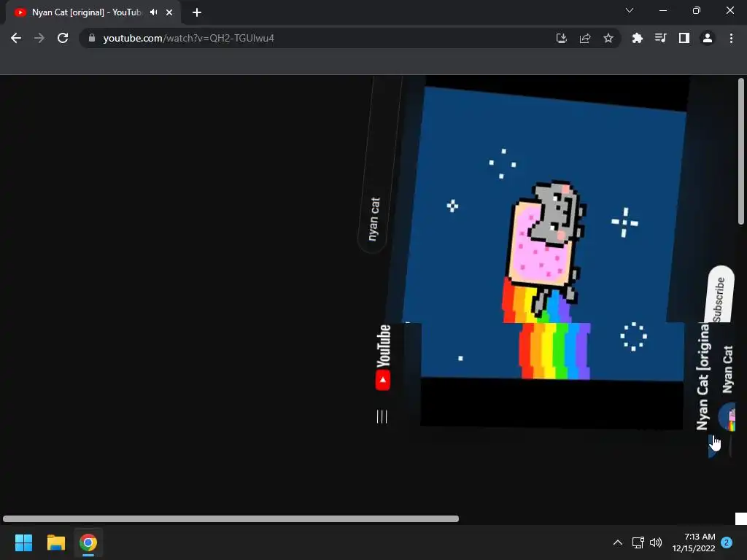Viewport: 747px width, 560px height.
Task: Click the Nyan Cat channel name
Action: point(727,370)
